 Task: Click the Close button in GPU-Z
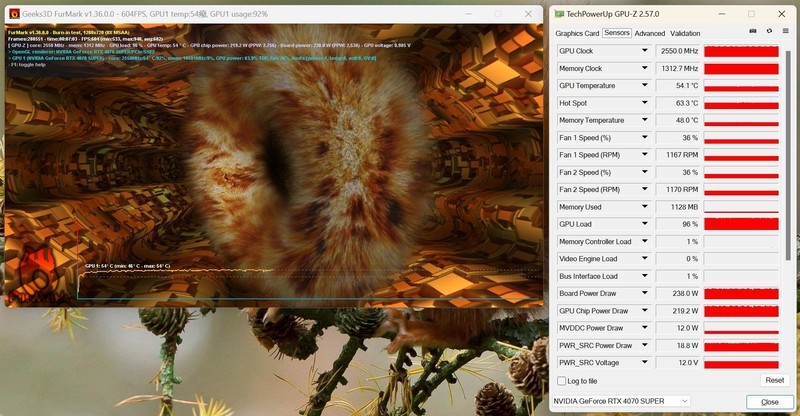(769, 401)
